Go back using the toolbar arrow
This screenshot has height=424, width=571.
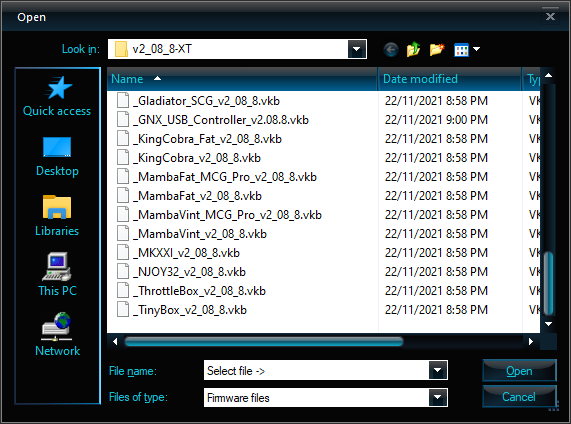[x=391, y=49]
